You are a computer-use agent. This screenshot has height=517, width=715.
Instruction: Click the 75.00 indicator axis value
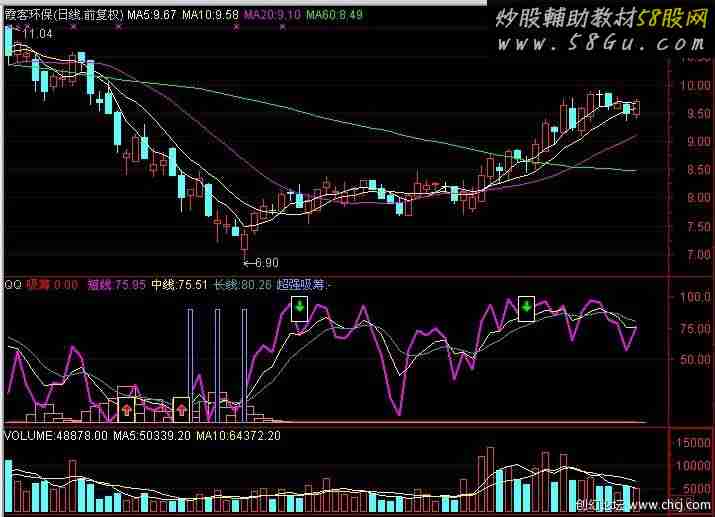695,328
